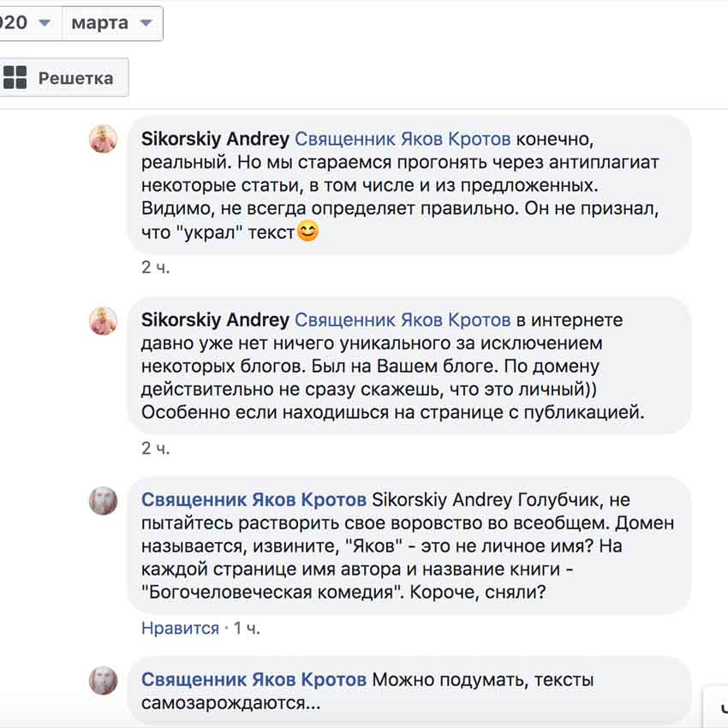Open the month dropdown showing марта
The width and height of the screenshot is (728, 728).
(x=112, y=23)
